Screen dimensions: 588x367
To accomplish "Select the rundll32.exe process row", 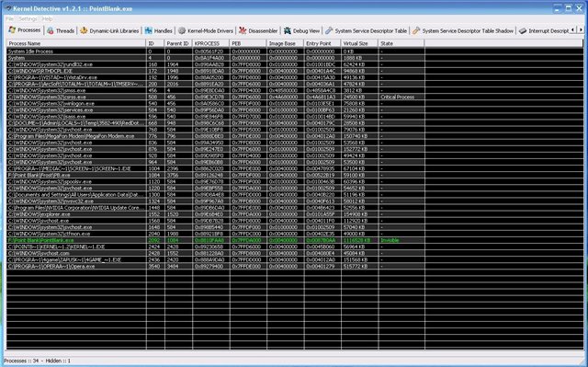I will click(x=216, y=64).
